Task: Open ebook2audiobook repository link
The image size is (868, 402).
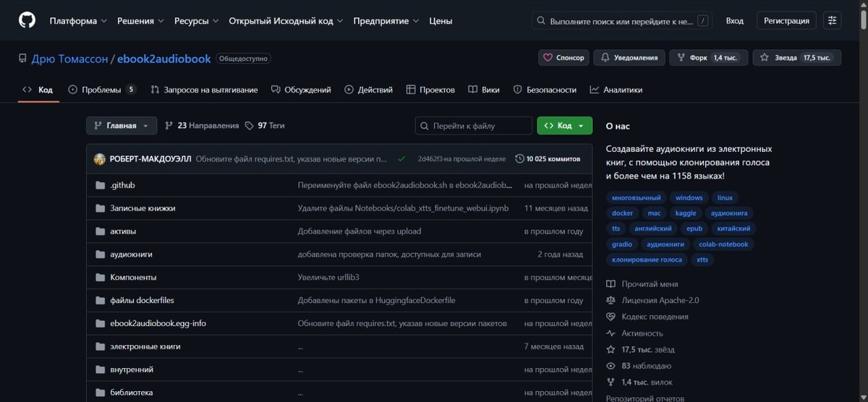Action: [165, 58]
